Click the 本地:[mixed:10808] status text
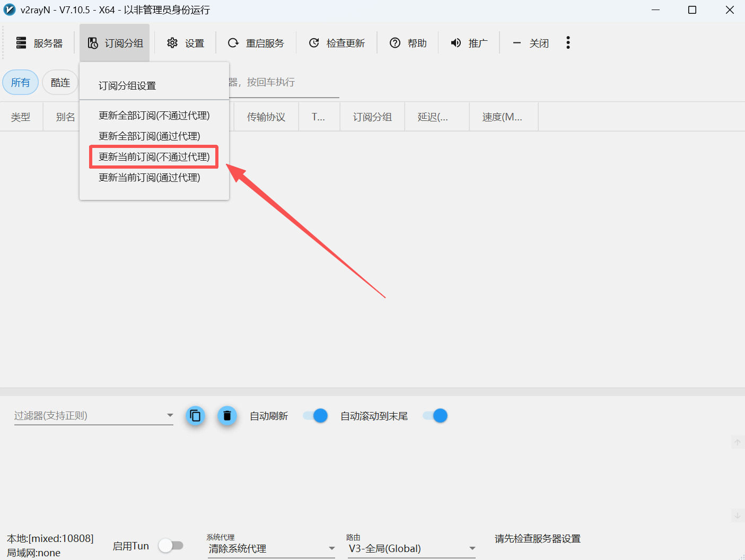Image resolution: width=745 pixels, height=560 pixels. (x=50, y=539)
